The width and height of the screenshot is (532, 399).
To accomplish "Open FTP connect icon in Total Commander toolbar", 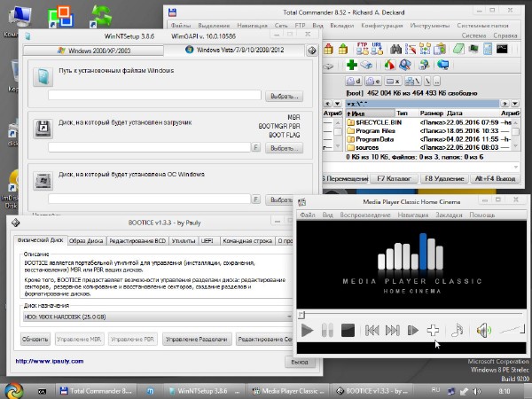I will pos(362,49).
